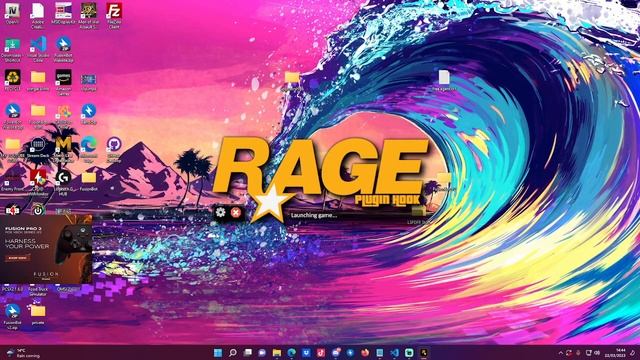Image resolution: width=640 pixels, height=360 pixels.
Task: Launch the Stream Deck desktop shortcut
Action: pyautogui.click(x=38, y=147)
